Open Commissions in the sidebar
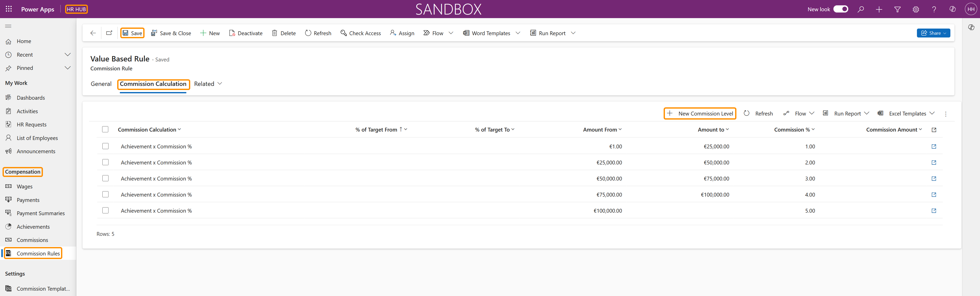Image resolution: width=980 pixels, height=296 pixels. tap(32, 240)
